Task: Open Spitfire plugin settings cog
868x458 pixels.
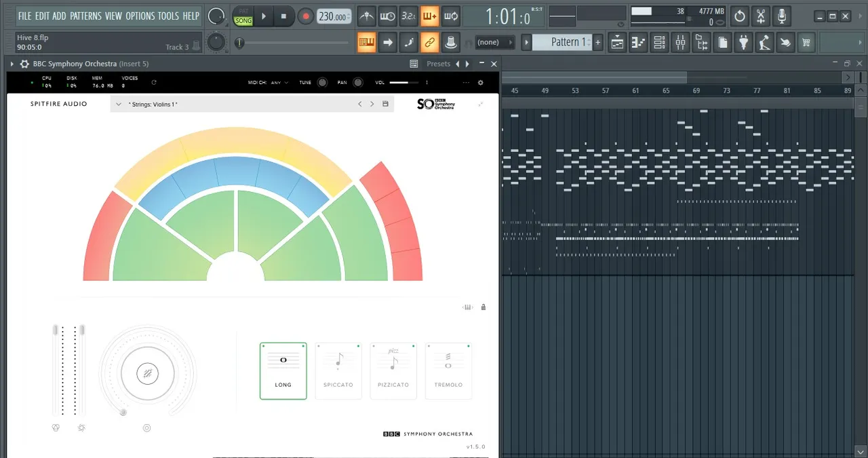Action: click(481, 83)
